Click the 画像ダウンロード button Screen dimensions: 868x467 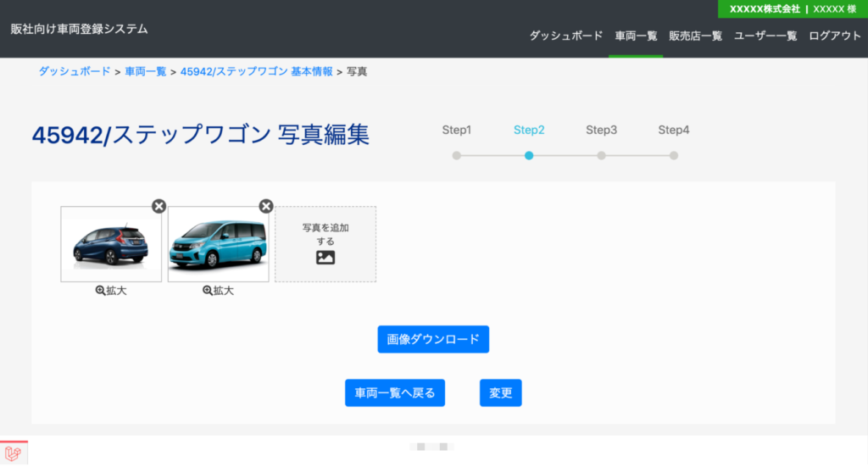click(433, 339)
